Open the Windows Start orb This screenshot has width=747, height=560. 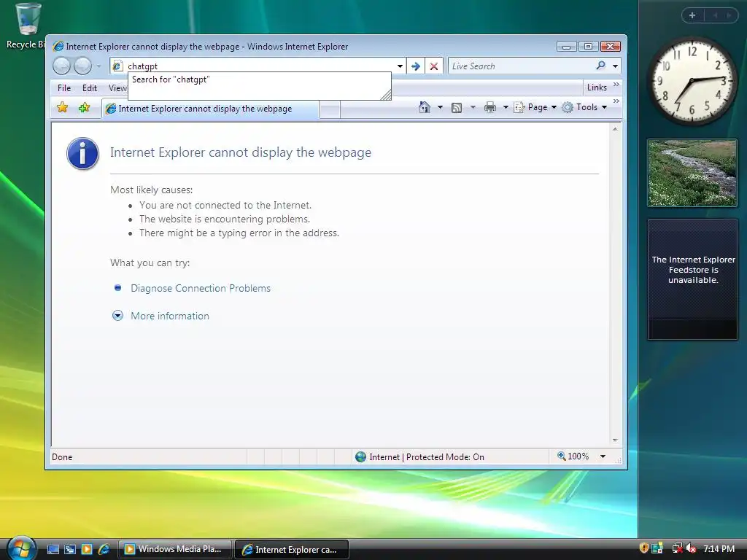20,548
